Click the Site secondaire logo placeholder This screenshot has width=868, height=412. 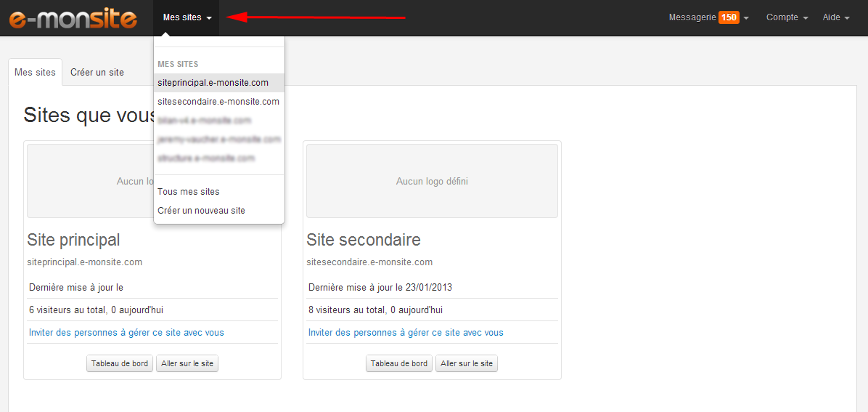coord(432,181)
